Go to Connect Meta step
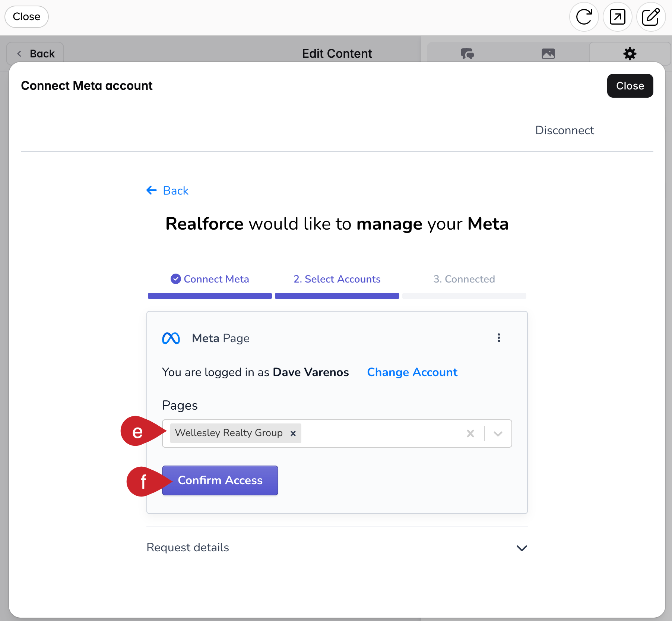This screenshot has height=621, width=672. point(210,279)
